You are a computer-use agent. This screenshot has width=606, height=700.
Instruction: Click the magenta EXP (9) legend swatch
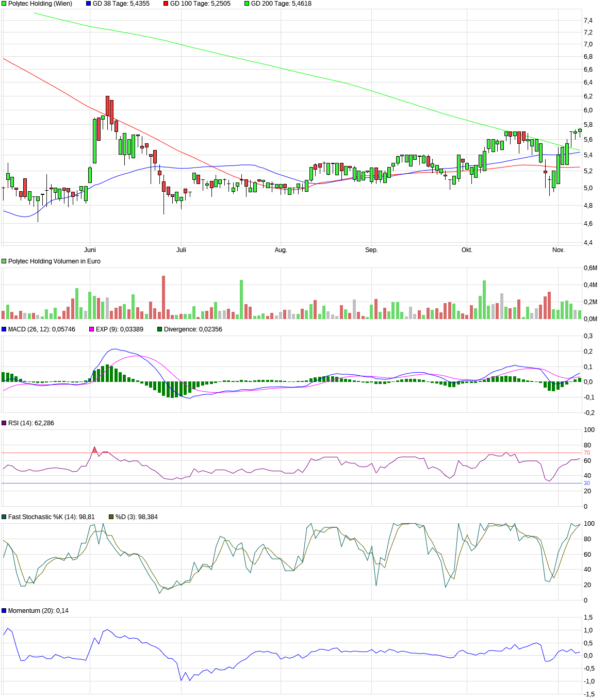[92, 329]
